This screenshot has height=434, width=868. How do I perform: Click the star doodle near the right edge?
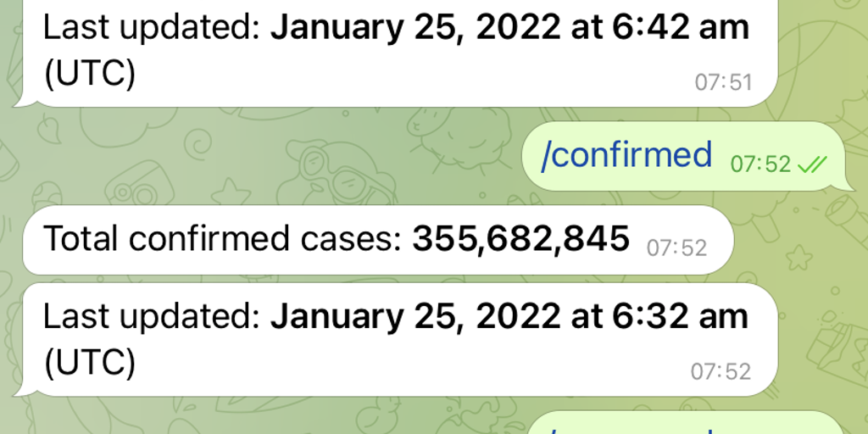pos(797,256)
